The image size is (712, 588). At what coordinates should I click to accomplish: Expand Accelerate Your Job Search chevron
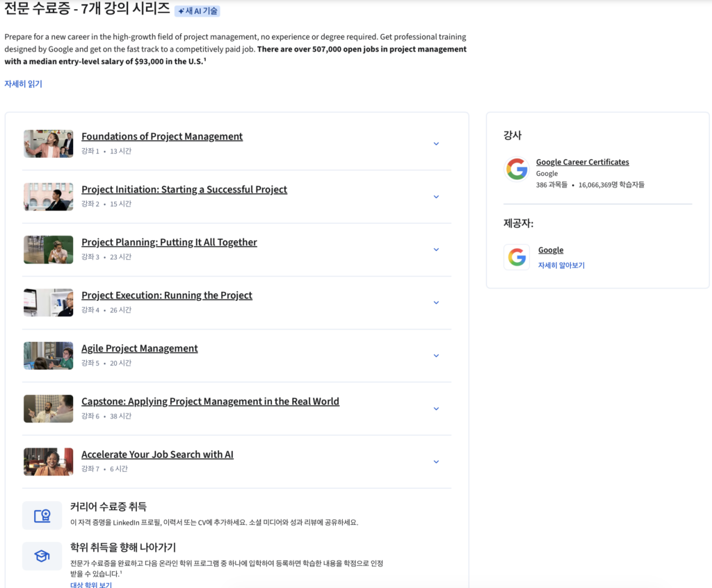436,462
